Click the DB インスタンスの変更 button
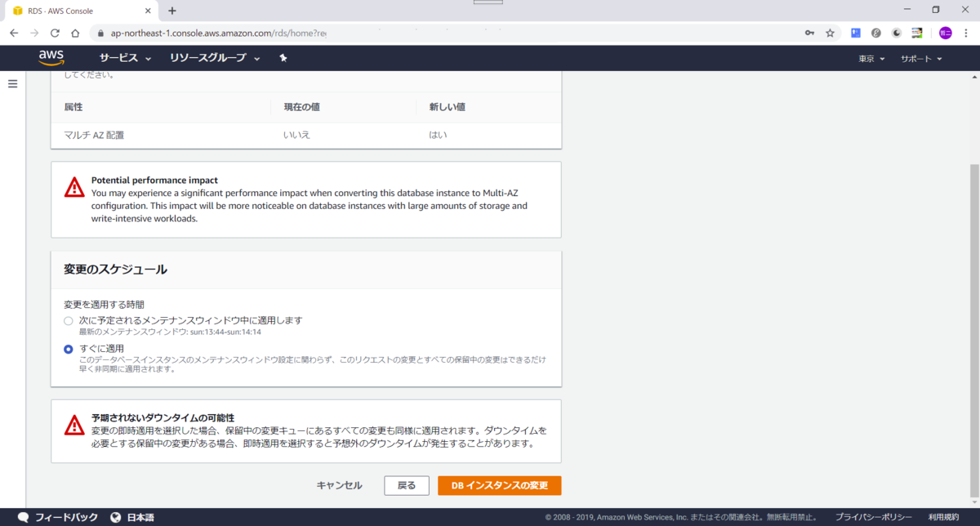Viewport: 980px width, 526px height. click(500, 485)
